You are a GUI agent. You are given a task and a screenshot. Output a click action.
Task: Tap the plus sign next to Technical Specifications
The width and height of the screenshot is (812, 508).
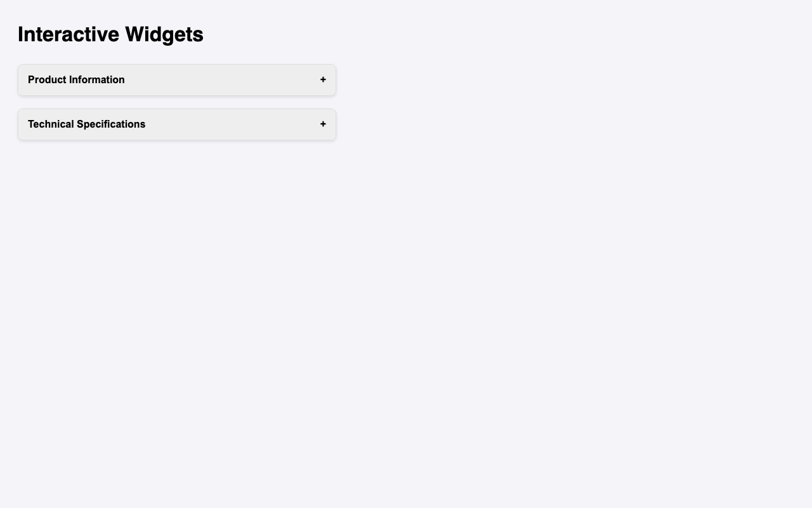[324, 124]
